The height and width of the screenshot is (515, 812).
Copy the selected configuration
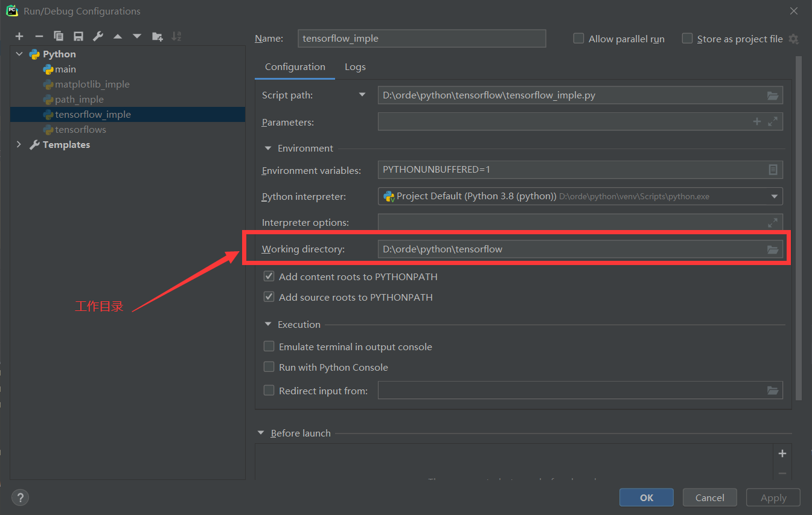(x=59, y=36)
